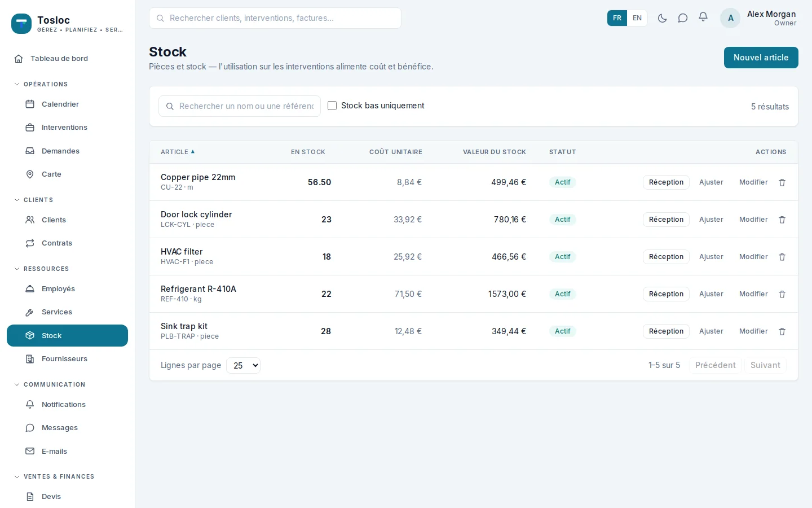The image size is (812, 508).
Task: Remove Refrigerant R-410A using trash icon
Action: click(x=782, y=294)
